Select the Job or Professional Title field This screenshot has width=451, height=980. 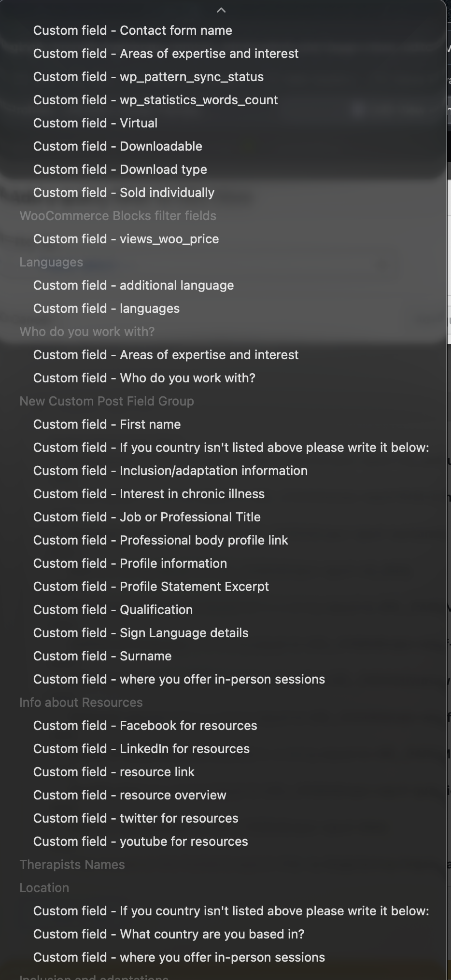point(147,517)
